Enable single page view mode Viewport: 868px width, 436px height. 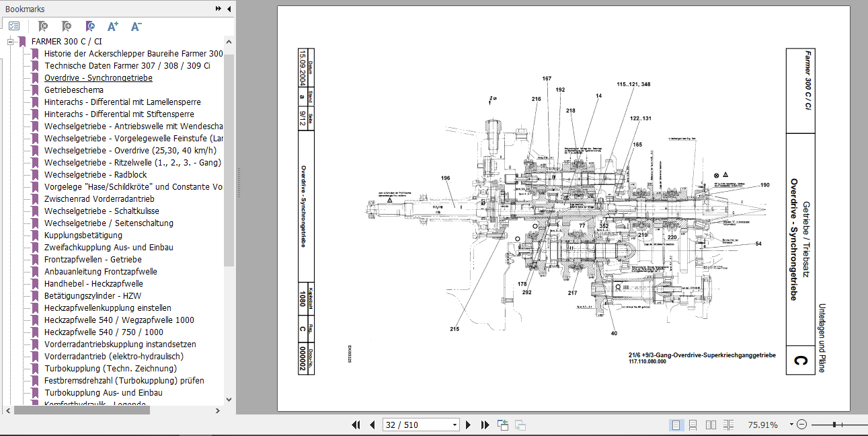click(x=676, y=425)
